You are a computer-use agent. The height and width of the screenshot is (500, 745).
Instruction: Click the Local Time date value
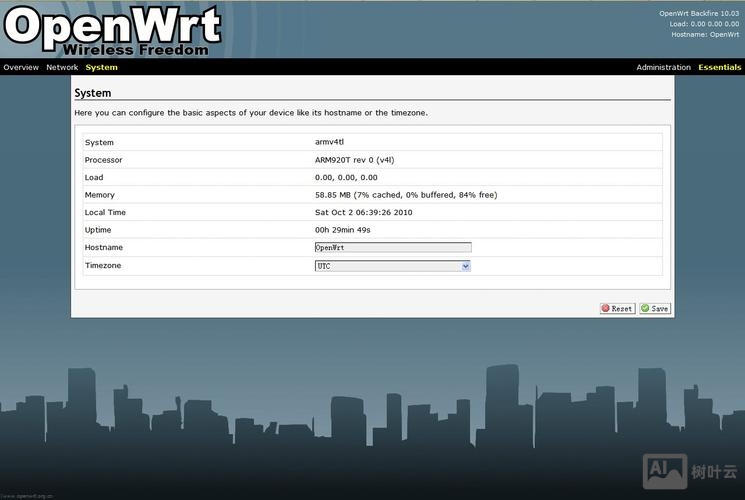pyautogui.click(x=363, y=212)
